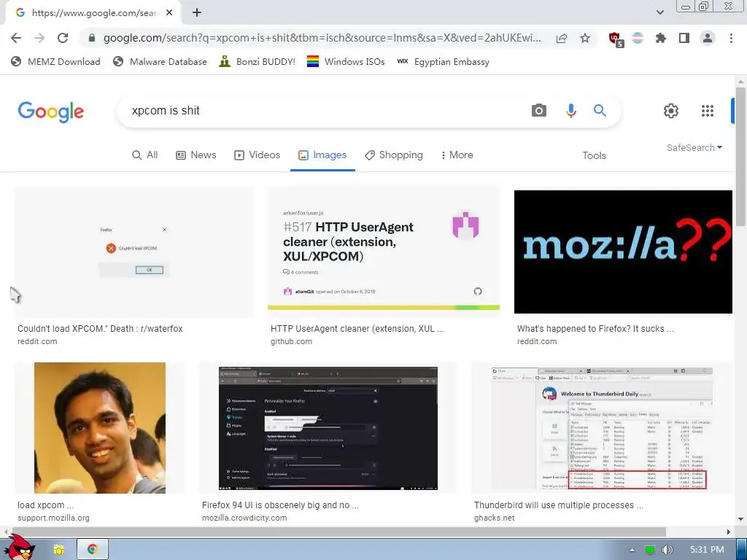Screen dimensions: 747x560
Task: Select the Images tab
Action: (322, 155)
